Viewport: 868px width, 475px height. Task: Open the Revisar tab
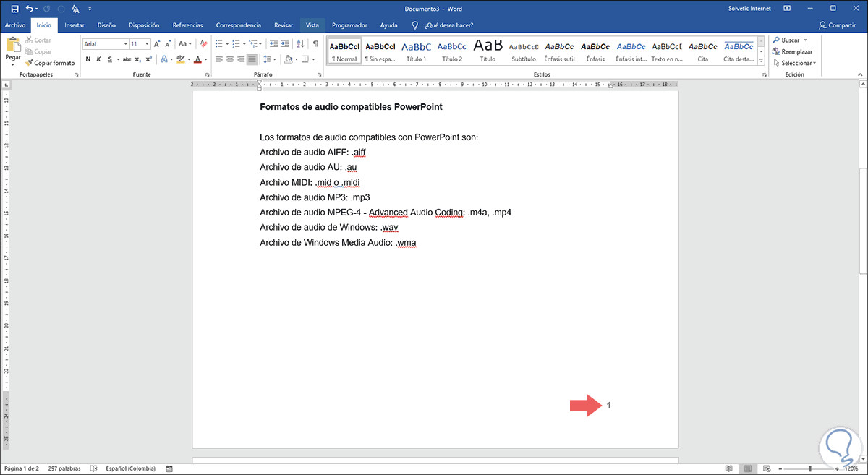point(284,25)
